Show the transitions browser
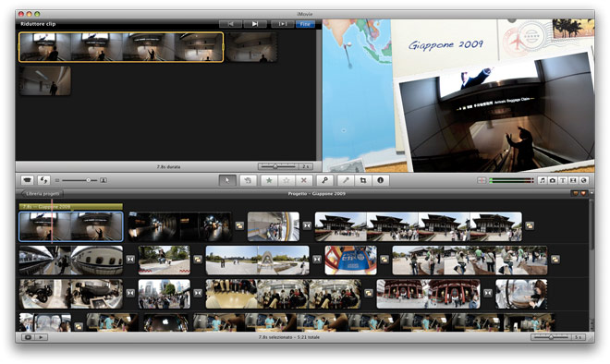 (x=573, y=180)
